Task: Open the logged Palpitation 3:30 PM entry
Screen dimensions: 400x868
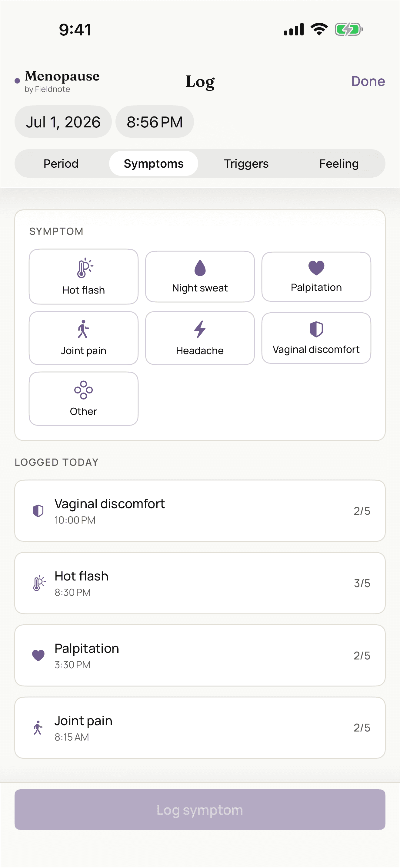Action: 200,655
